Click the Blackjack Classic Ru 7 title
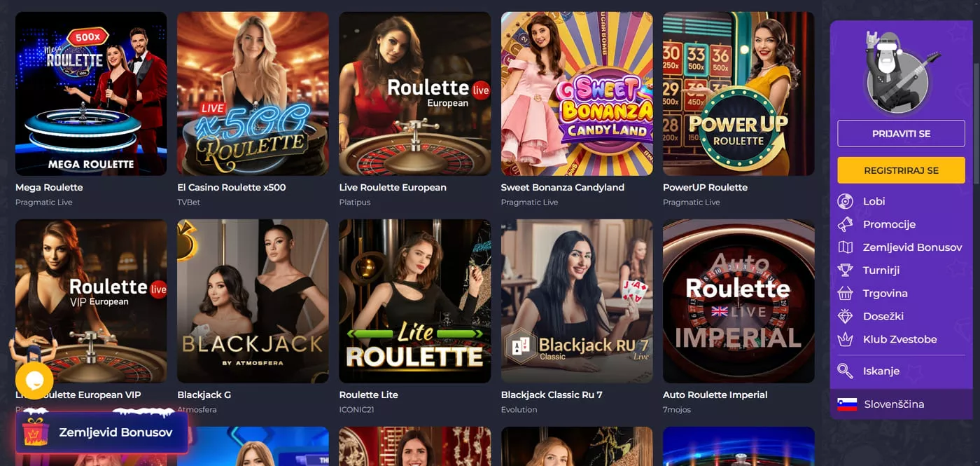This screenshot has width=980, height=466. (552, 395)
